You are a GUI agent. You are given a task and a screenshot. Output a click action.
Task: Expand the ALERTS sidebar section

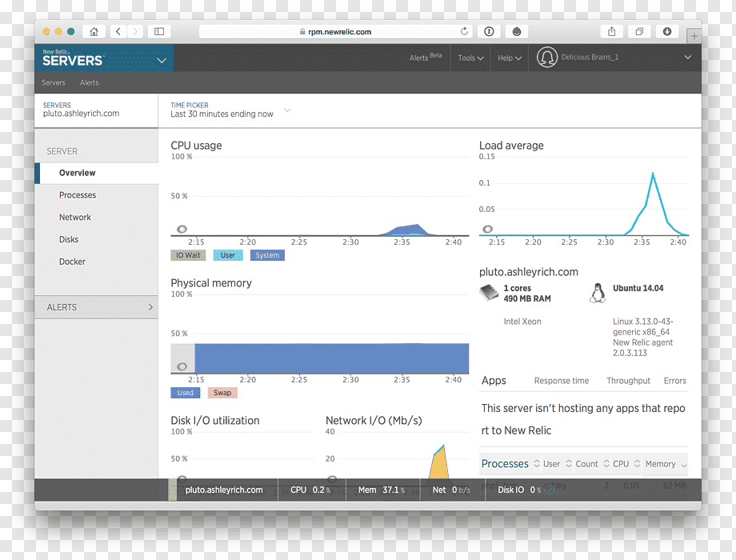coord(96,307)
